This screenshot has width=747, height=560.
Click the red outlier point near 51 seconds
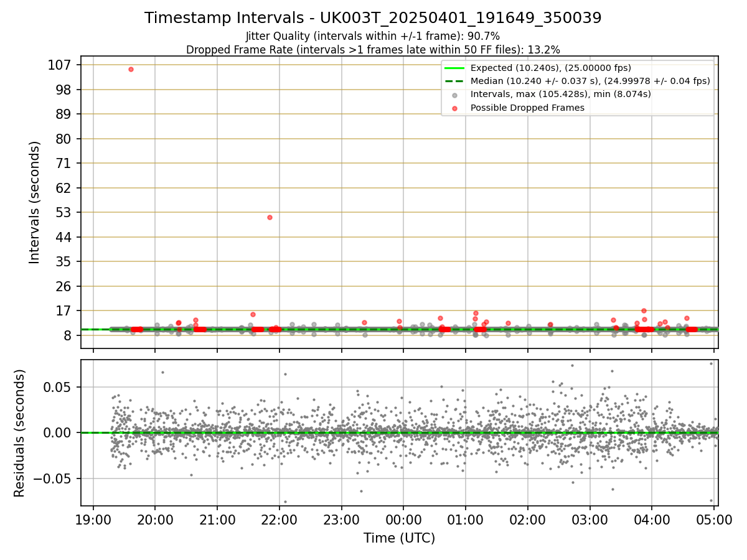coord(270,217)
